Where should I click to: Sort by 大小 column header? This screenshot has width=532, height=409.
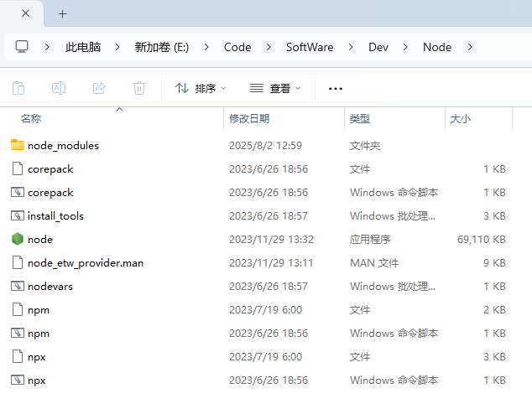pos(461,119)
